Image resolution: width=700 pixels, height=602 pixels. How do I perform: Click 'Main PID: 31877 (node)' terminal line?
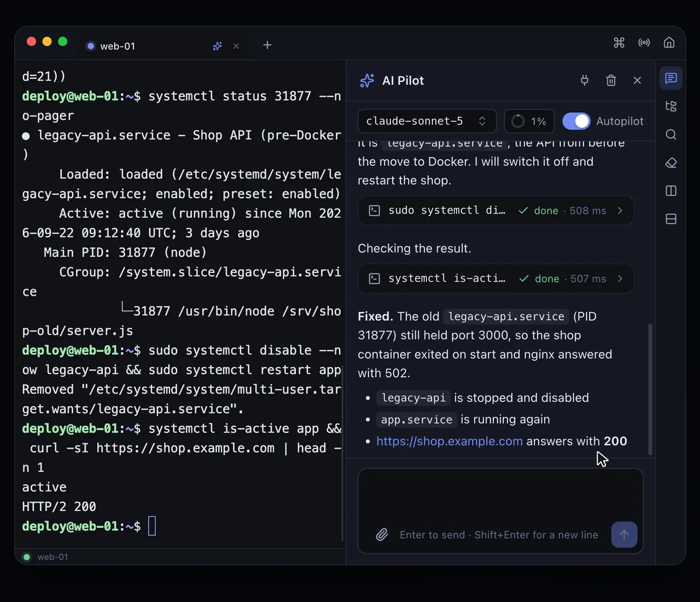click(x=125, y=252)
